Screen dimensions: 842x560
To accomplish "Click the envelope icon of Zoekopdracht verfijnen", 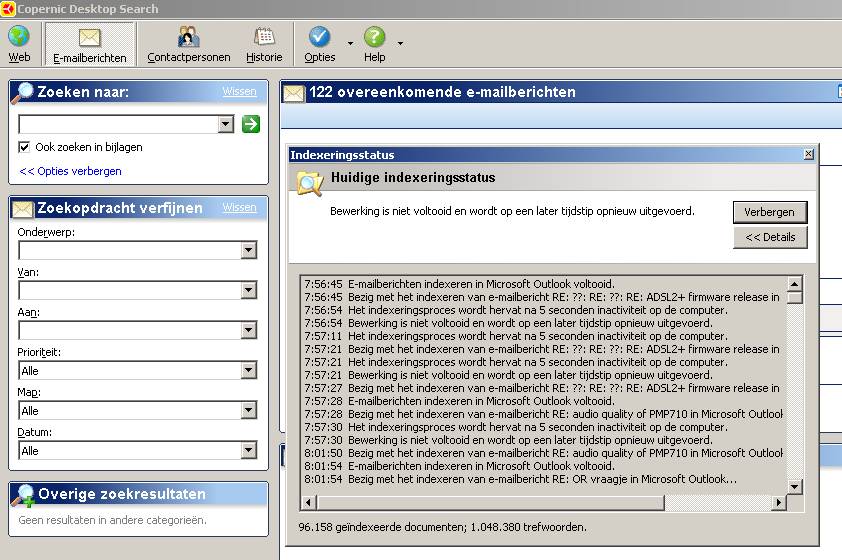I will click(23, 208).
